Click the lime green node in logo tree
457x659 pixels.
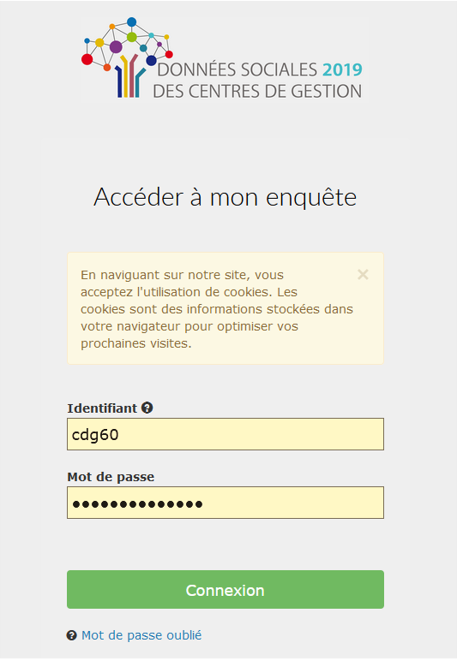tap(132, 37)
